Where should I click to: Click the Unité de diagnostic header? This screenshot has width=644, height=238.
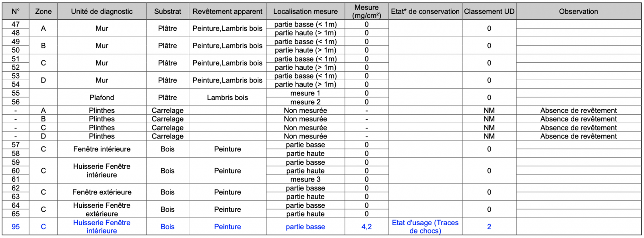[102, 11]
